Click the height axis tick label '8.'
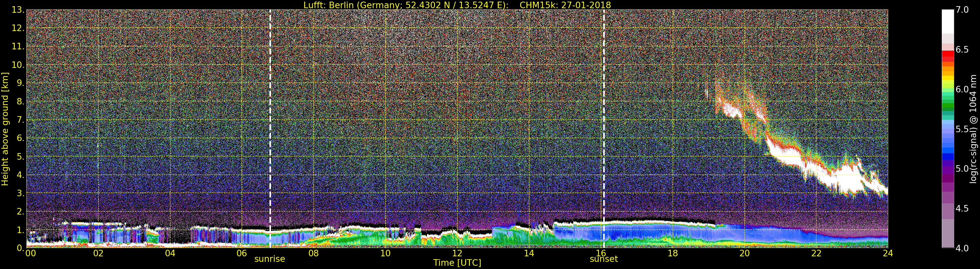Image resolution: width=980 pixels, height=269 pixels. 21,101
